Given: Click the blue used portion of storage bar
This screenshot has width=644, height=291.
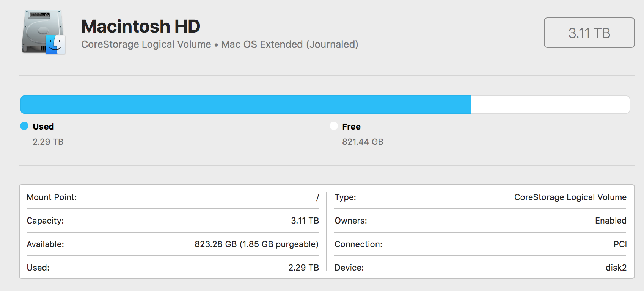Looking at the screenshot, I should [246, 105].
